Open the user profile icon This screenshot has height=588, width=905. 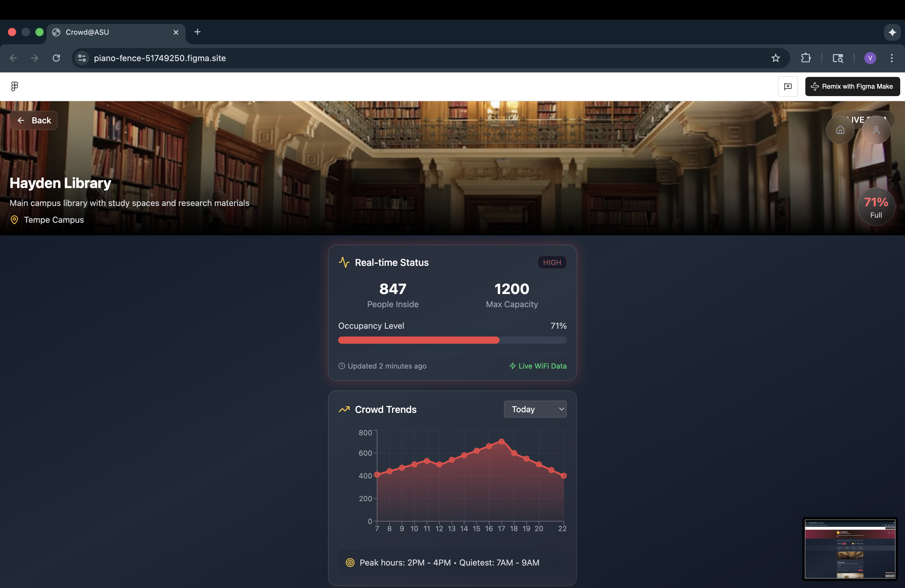point(876,130)
